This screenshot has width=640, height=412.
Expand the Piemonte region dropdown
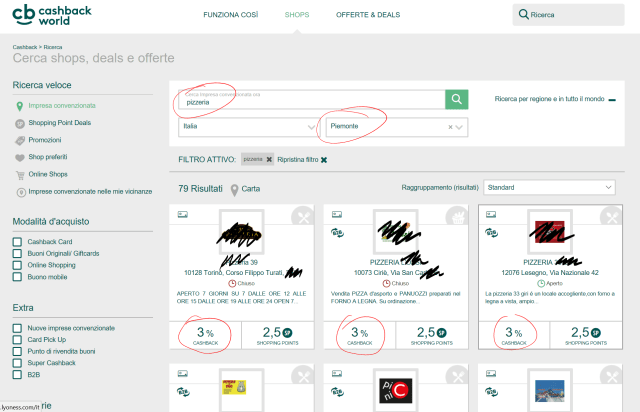pyautogui.click(x=461, y=128)
